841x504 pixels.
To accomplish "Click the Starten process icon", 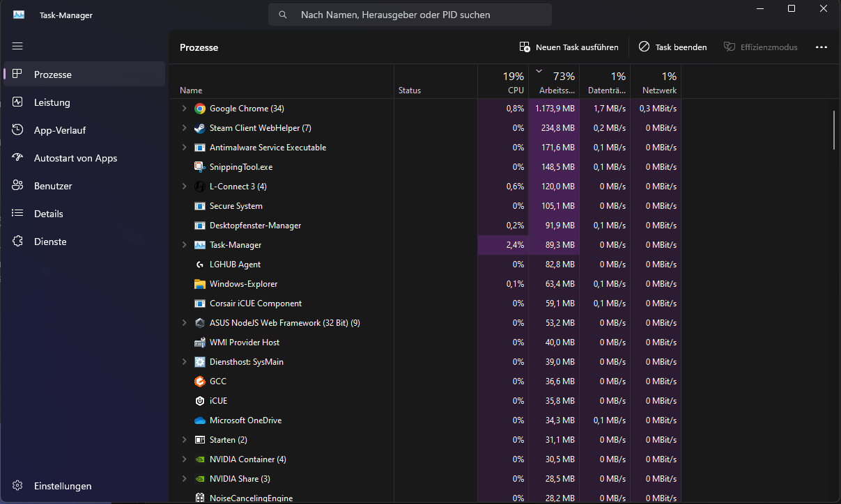I will [200, 440].
